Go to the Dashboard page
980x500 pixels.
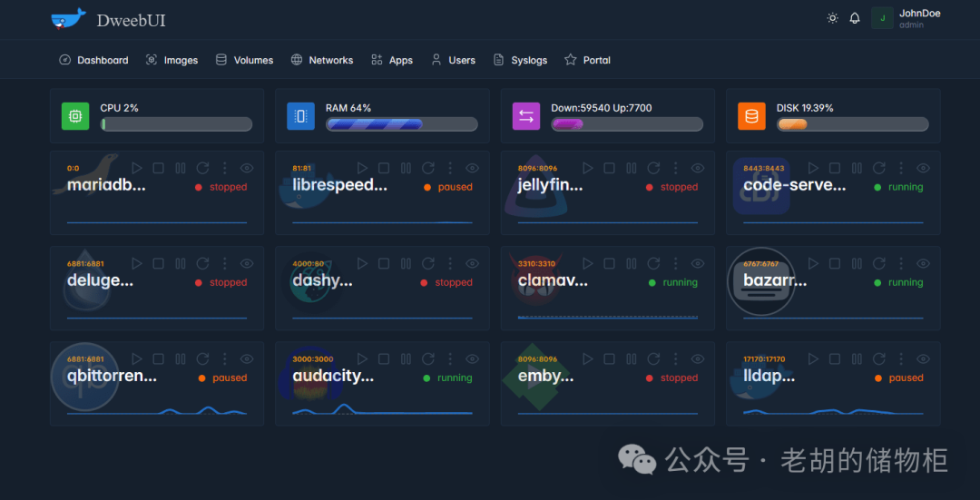pyautogui.click(x=93, y=60)
